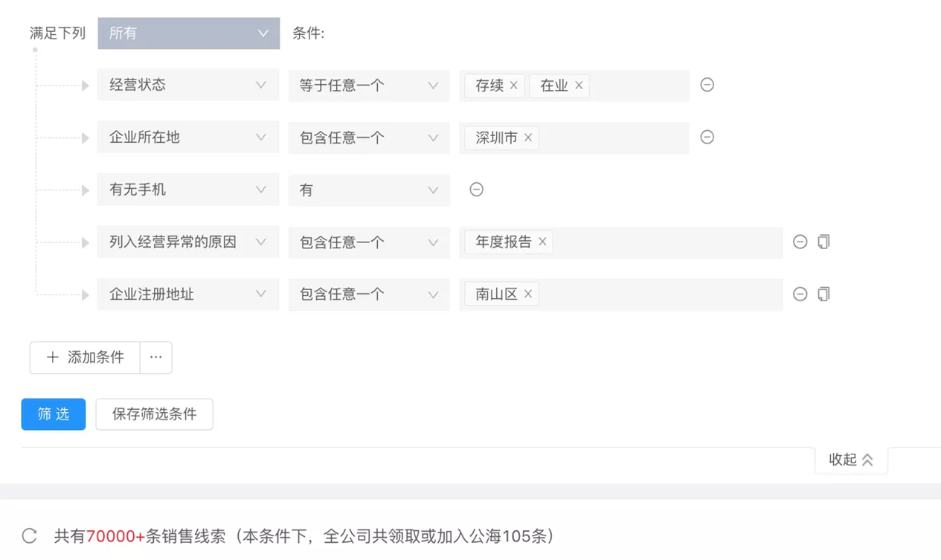This screenshot has width=941, height=560.
Task: Remove the 年度报告 tag
Action: click(542, 242)
